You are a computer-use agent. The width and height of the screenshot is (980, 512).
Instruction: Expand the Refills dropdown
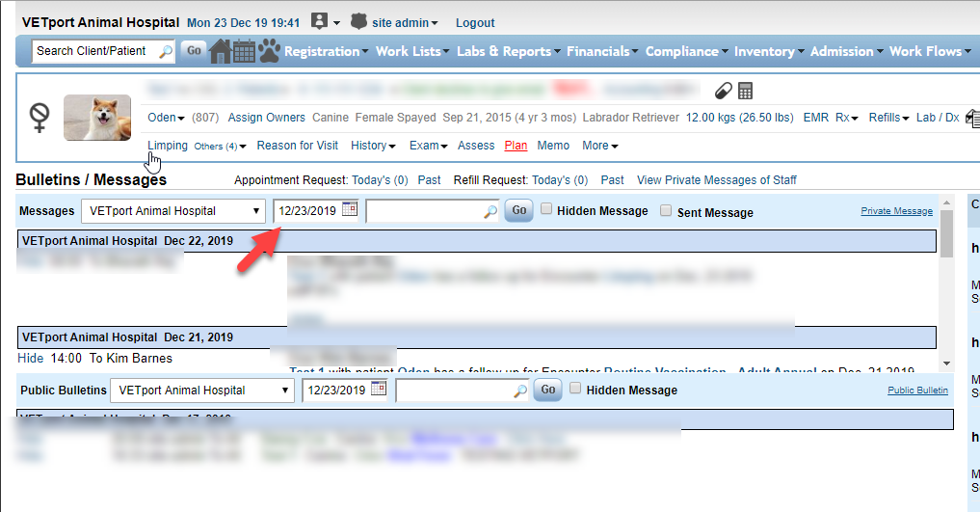pyautogui.click(x=888, y=118)
